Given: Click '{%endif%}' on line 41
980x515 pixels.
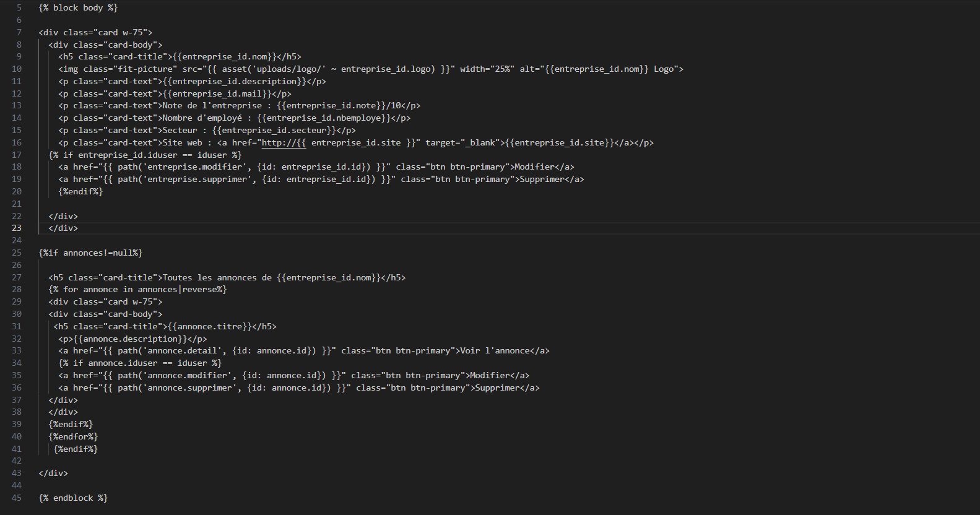Looking at the screenshot, I should point(76,449).
